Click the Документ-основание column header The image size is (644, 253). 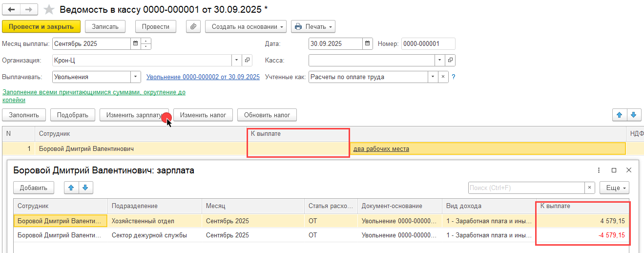tap(399, 206)
